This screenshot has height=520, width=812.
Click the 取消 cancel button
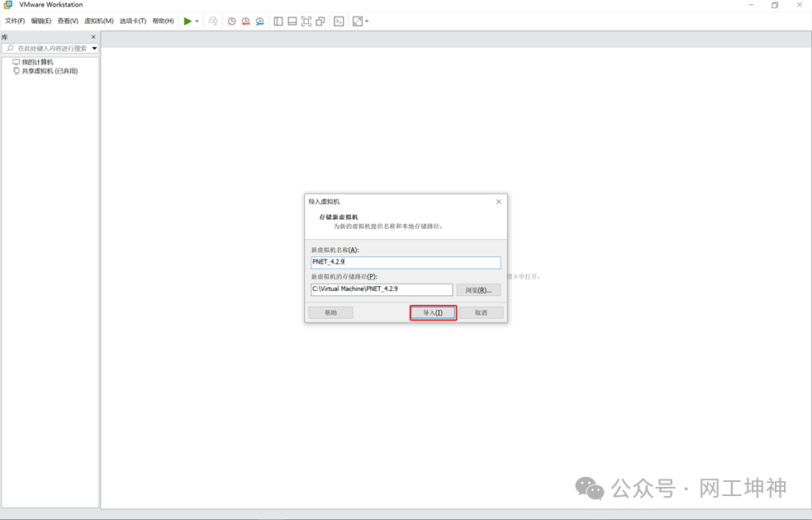(x=481, y=312)
